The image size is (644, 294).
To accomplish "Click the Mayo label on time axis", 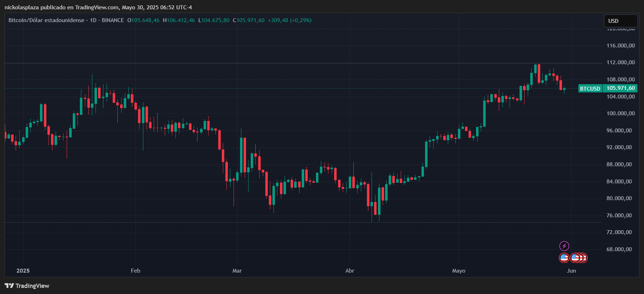I will click(459, 271).
